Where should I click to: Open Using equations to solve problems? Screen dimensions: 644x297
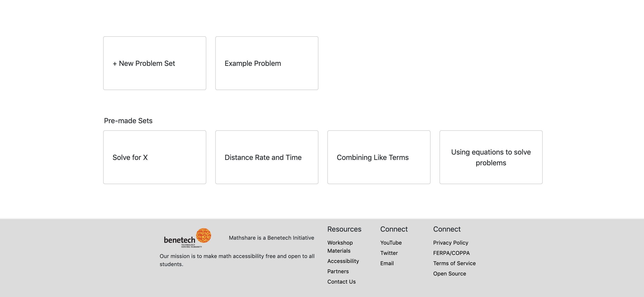point(491,157)
